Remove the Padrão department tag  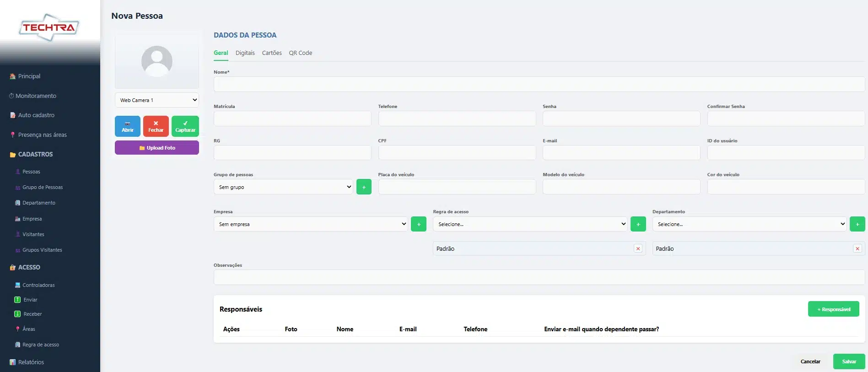point(857,248)
